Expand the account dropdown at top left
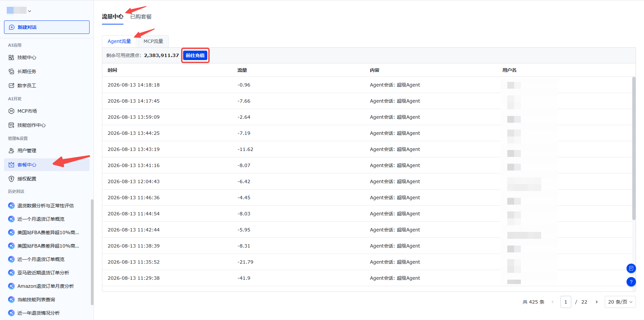 [19, 11]
